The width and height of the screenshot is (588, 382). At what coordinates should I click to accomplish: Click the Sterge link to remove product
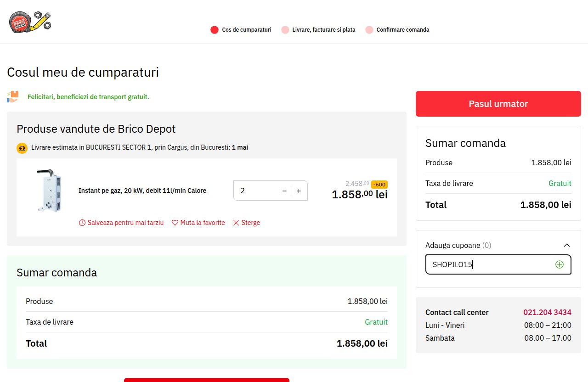(x=250, y=223)
